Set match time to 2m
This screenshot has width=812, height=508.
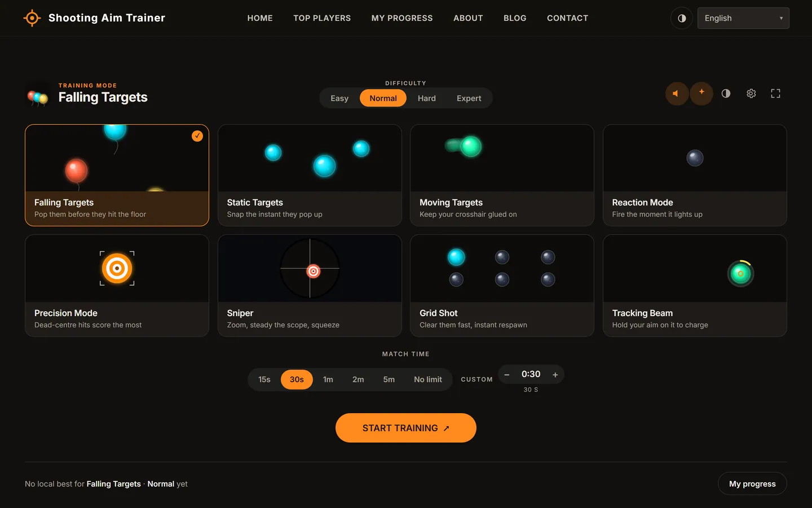point(358,380)
